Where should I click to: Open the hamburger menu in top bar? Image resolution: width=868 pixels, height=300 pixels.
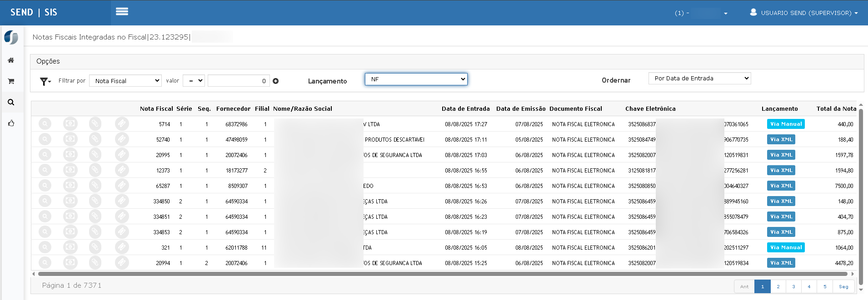tap(122, 12)
